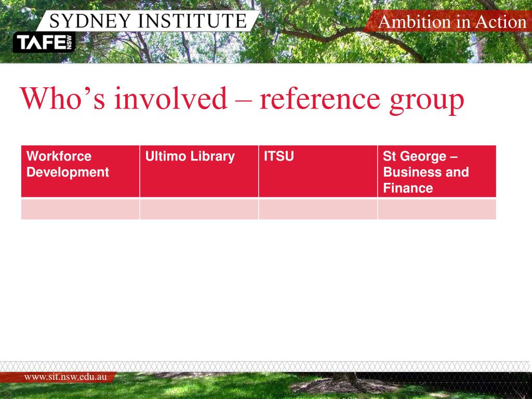Click the 'Ambition in Action' slogan

point(452,22)
